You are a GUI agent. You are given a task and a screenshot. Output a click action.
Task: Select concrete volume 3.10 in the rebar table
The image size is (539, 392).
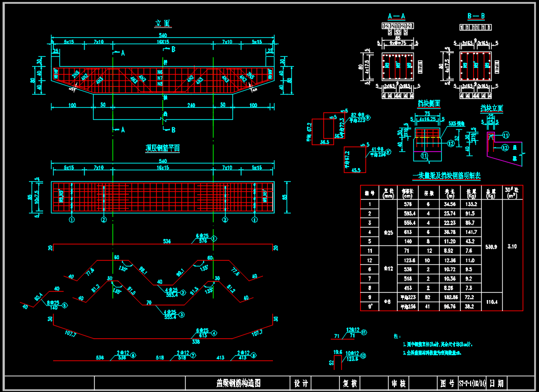click(x=512, y=246)
